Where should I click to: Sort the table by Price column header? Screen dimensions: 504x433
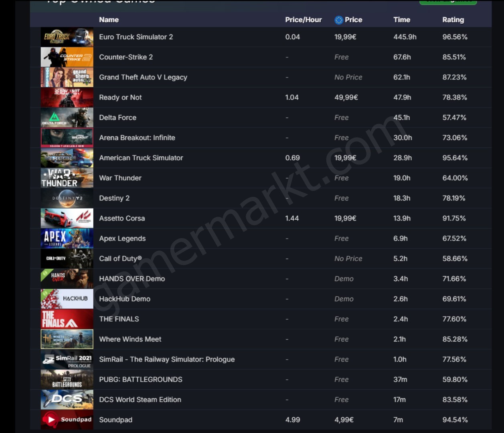click(x=353, y=20)
